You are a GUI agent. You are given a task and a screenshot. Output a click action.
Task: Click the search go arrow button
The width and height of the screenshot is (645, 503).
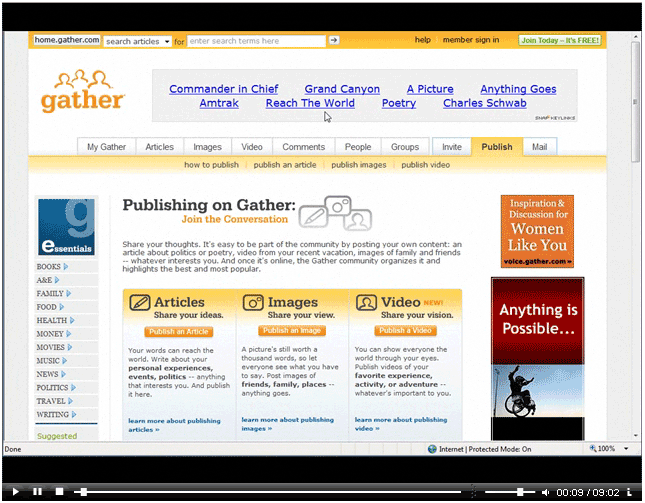click(334, 40)
